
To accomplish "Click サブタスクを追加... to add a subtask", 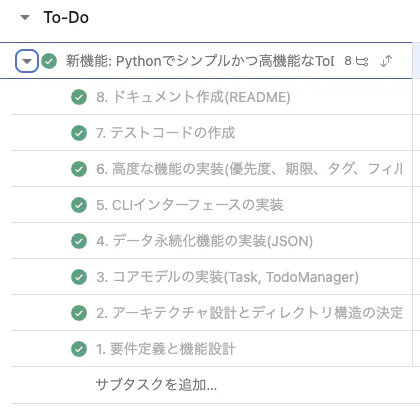I will (156, 385).
